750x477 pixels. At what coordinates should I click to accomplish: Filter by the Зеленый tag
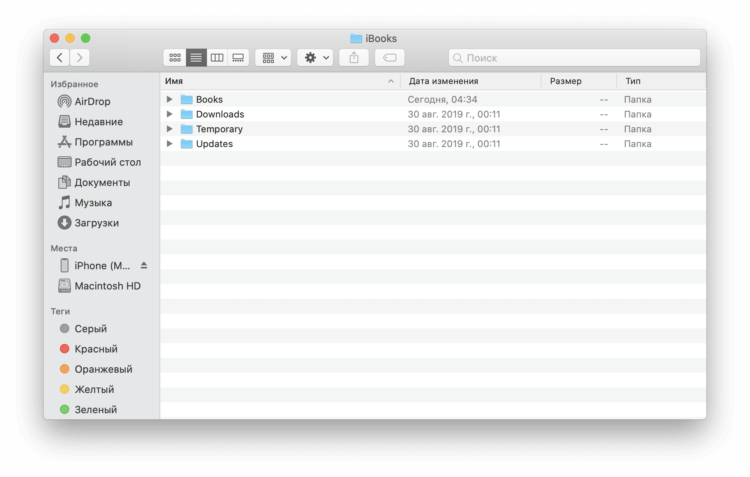pos(88,409)
